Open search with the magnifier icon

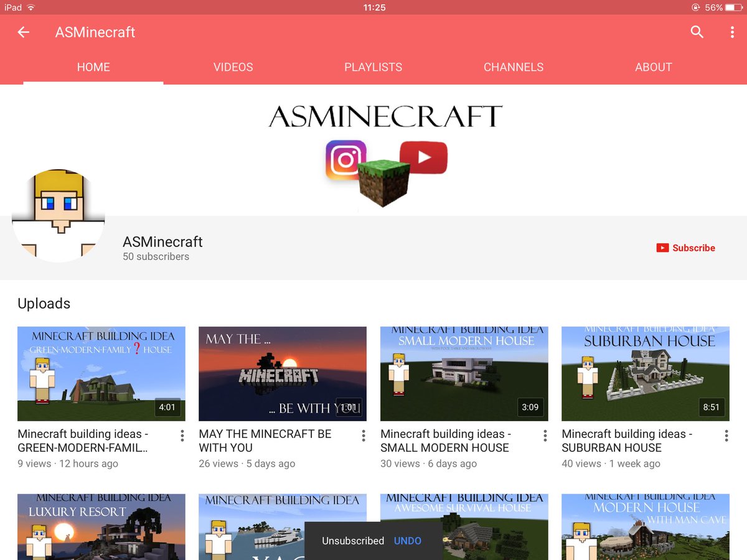pos(697,32)
